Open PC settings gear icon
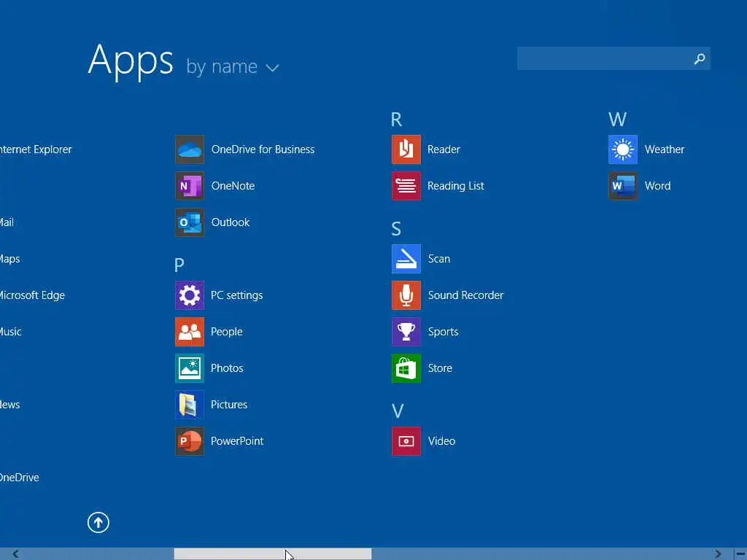This screenshot has width=747, height=560. click(190, 295)
